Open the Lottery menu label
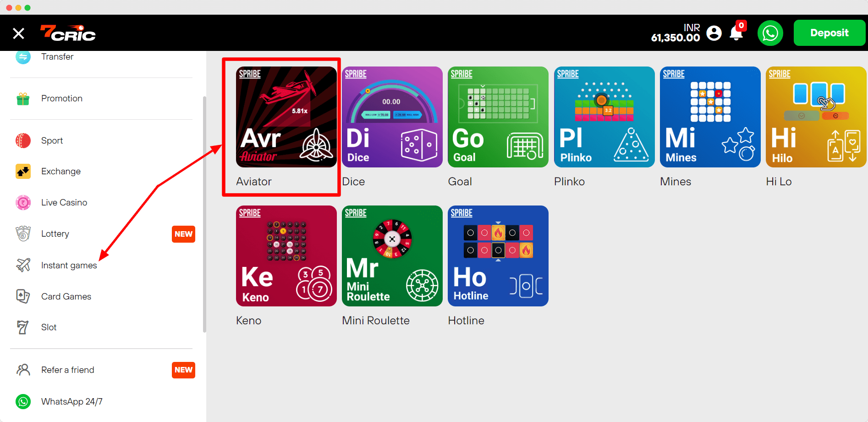Viewport: 868px width, 422px height. (55, 233)
